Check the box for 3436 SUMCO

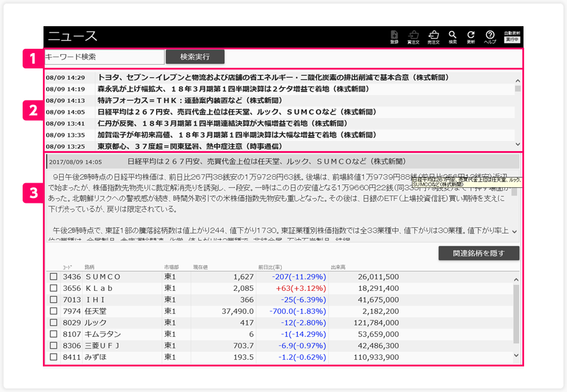[54, 277]
